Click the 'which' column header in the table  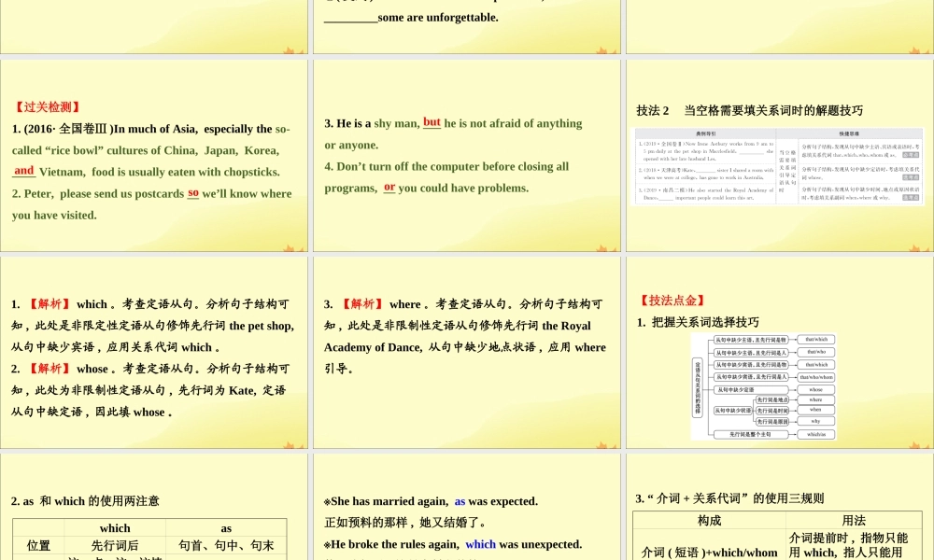(x=115, y=528)
